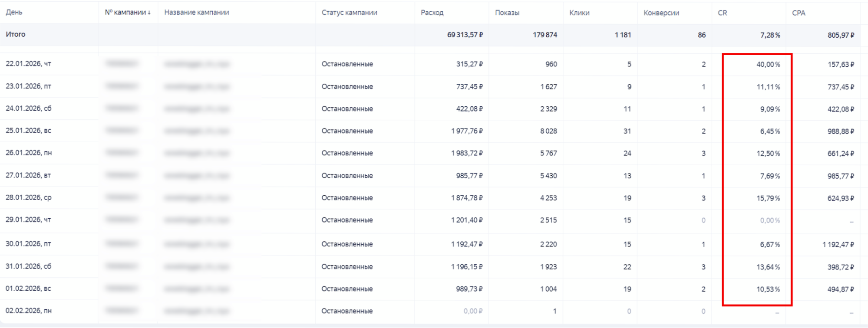
Task: Click blurred campaign number in 28.01.2026 row
Action: [x=122, y=198]
